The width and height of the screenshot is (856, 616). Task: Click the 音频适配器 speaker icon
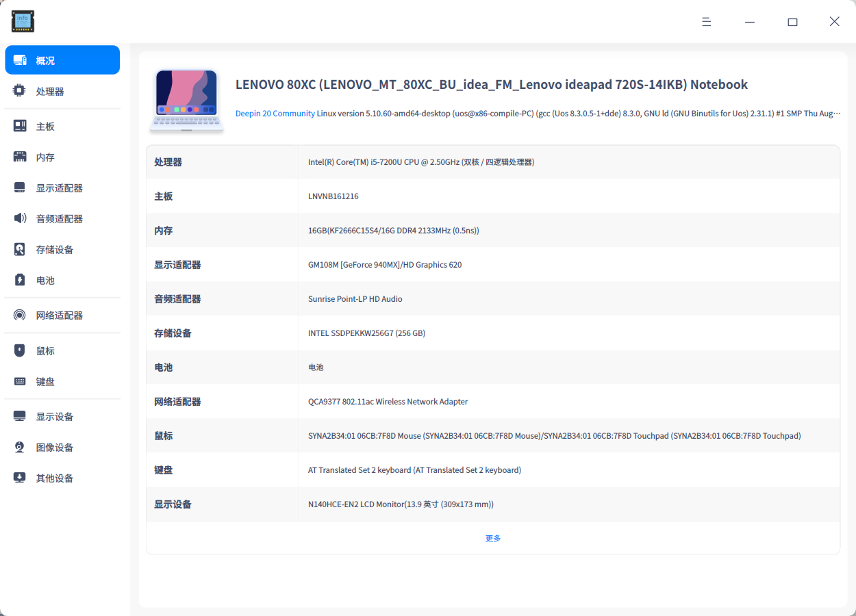pyautogui.click(x=20, y=218)
